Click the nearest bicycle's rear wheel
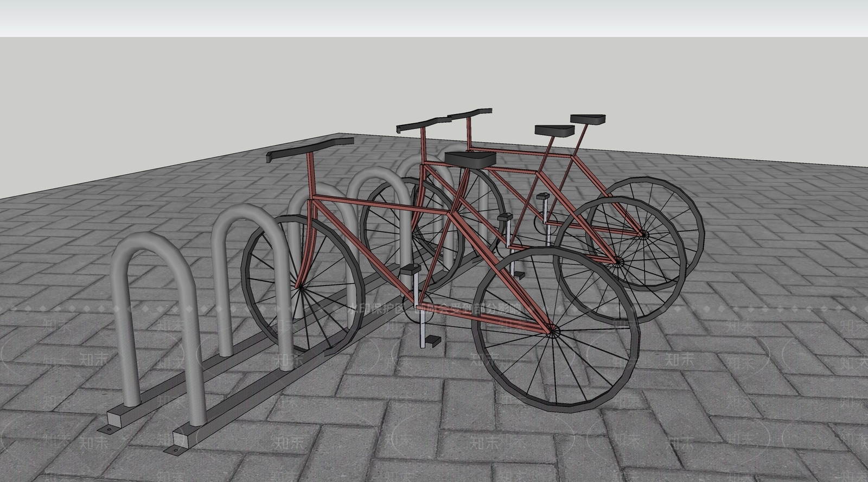This screenshot has height=482, width=868. pyautogui.click(x=557, y=330)
